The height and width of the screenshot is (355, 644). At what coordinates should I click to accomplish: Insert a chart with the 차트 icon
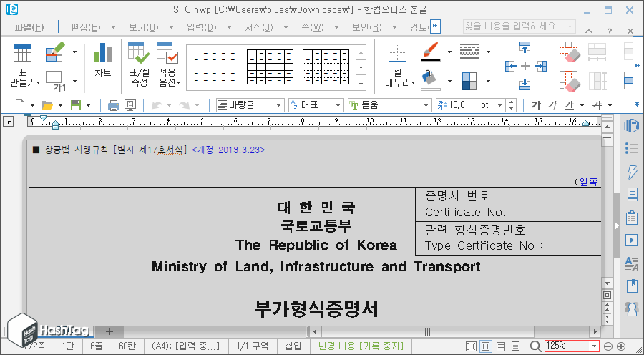coord(102,52)
